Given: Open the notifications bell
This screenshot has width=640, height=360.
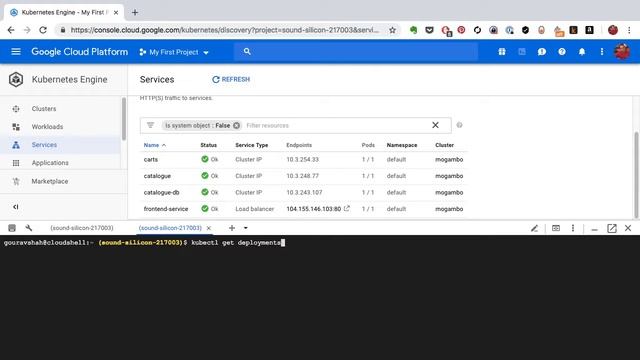Looking at the screenshot, I should 582,52.
